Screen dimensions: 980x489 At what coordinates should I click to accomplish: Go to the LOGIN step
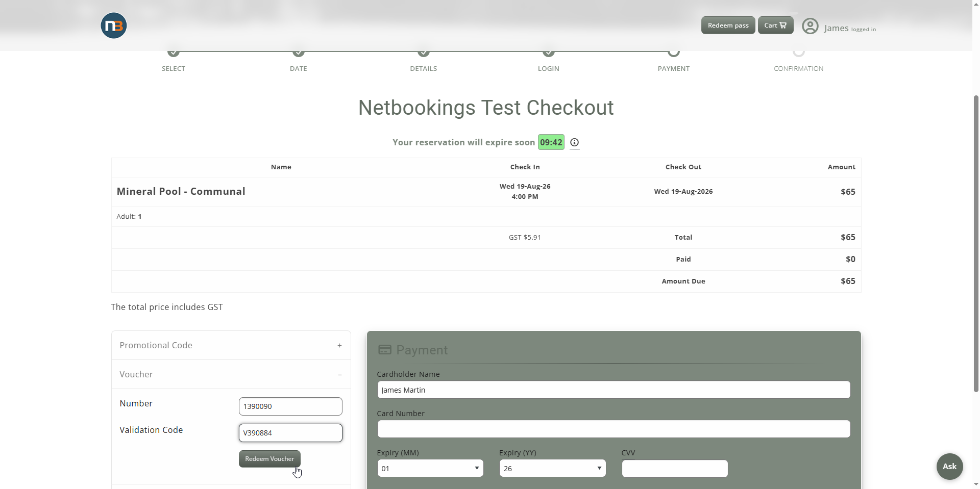point(549,68)
